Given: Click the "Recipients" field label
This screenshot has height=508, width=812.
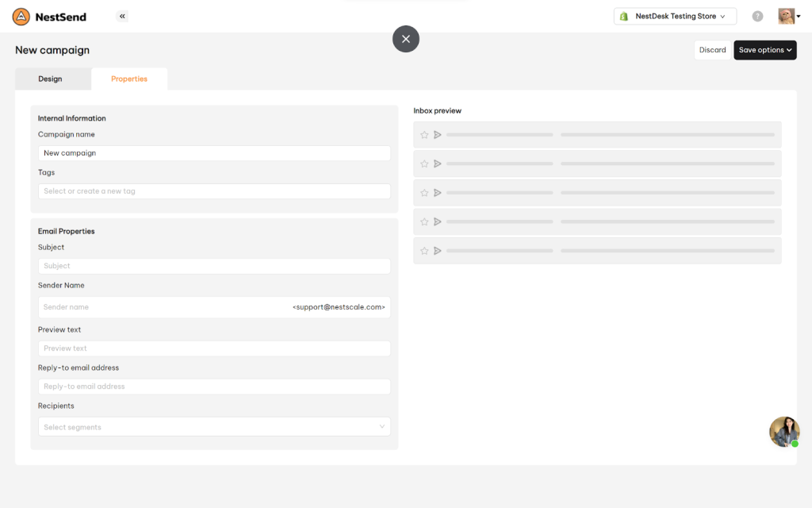Looking at the screenshot, I should coord(56,406).
